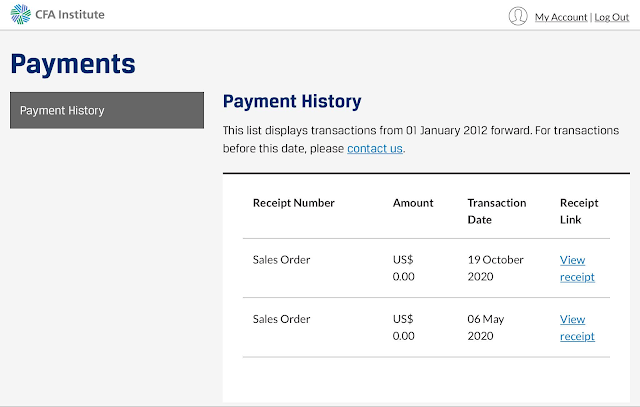Select Payment History in the sidebar
This screenshot has height=407, width=640.
click(107, 110)
